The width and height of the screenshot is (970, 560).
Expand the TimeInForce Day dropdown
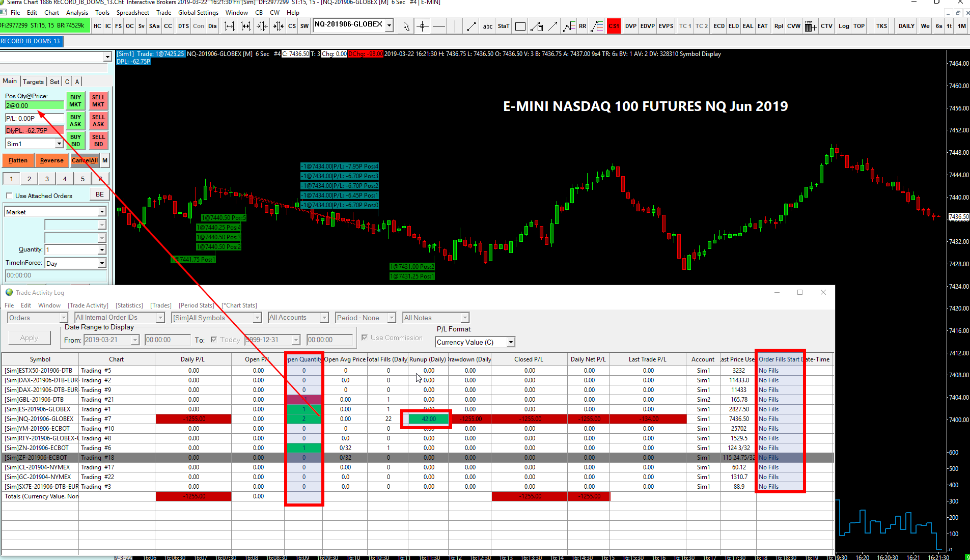pos(102,263)
